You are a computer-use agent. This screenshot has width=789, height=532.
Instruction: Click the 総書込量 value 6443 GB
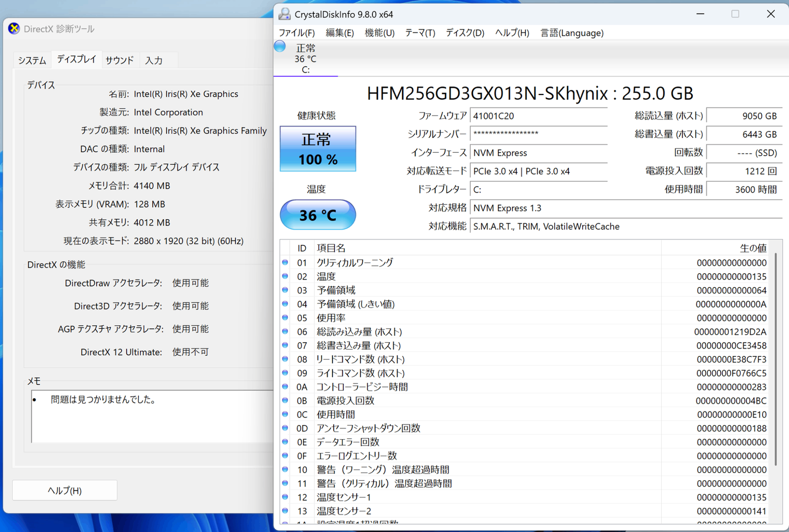[x=744, y=134]
